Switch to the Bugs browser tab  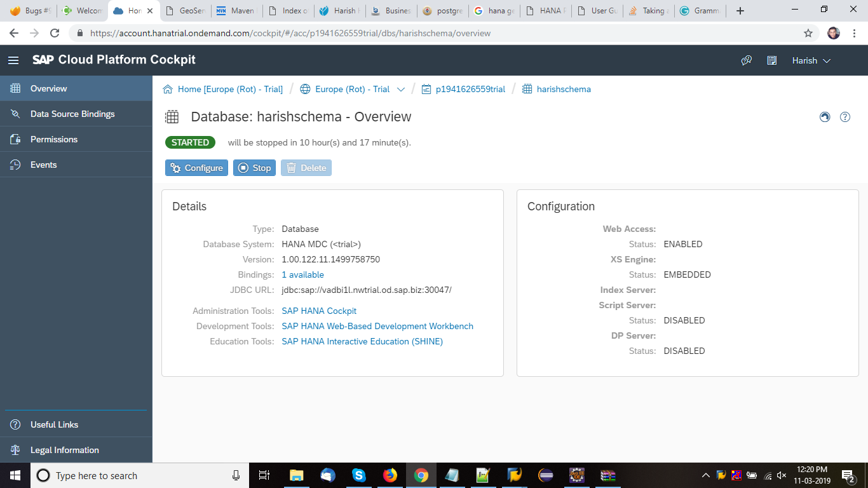click(x=29, y=11)
